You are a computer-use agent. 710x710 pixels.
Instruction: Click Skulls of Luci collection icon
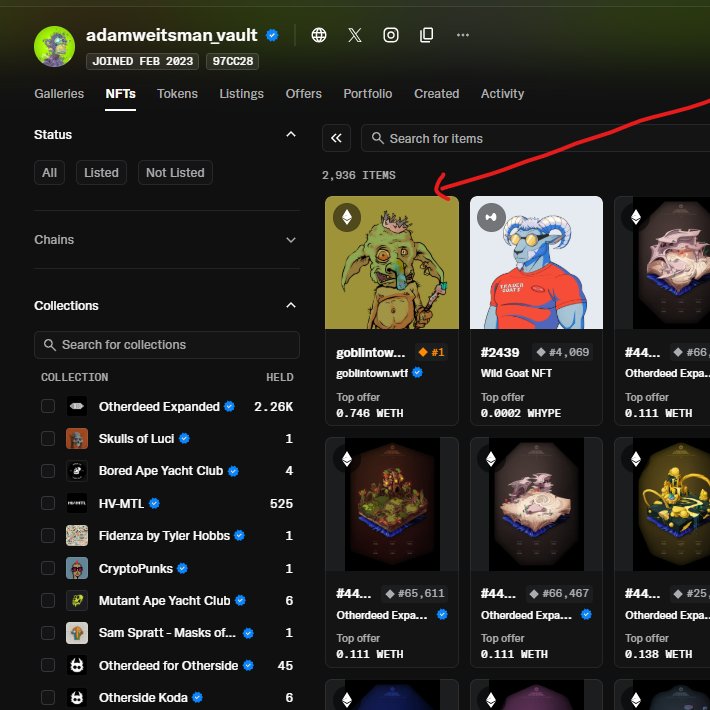point(77,438)
